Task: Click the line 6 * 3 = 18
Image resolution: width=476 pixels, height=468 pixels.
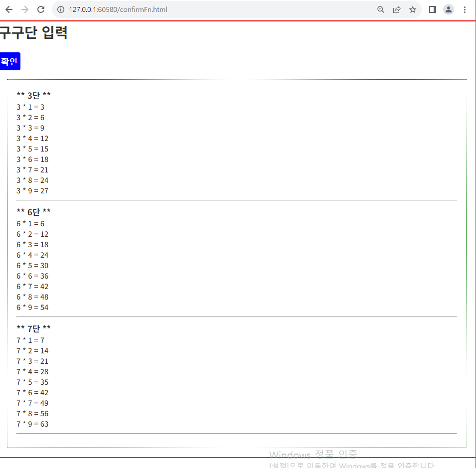Action: [32, 245]
